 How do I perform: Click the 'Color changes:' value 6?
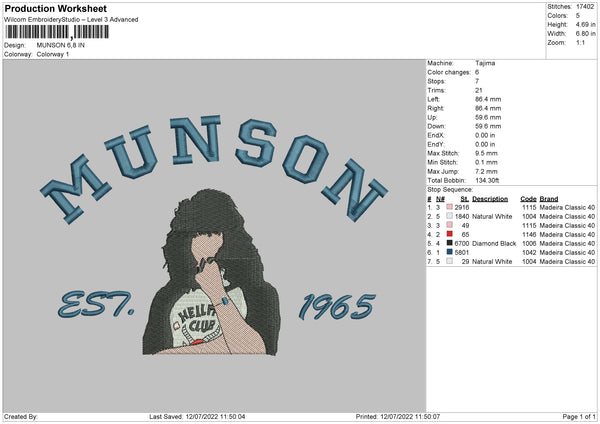477,72
